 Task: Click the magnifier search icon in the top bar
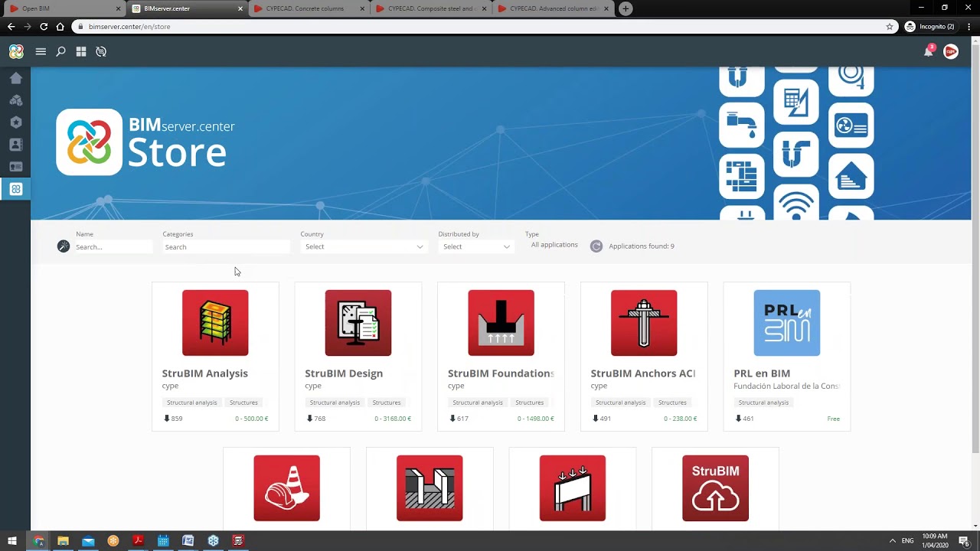(x=60, y=51)
